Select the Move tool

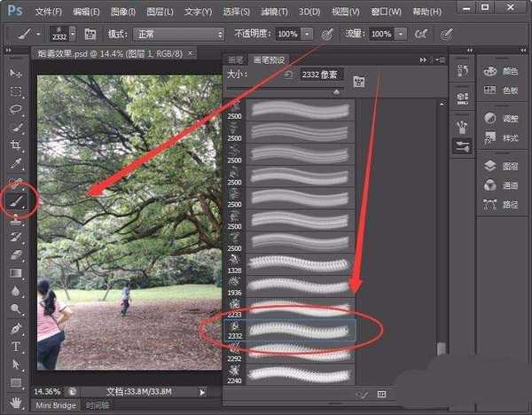coord(16,72)
